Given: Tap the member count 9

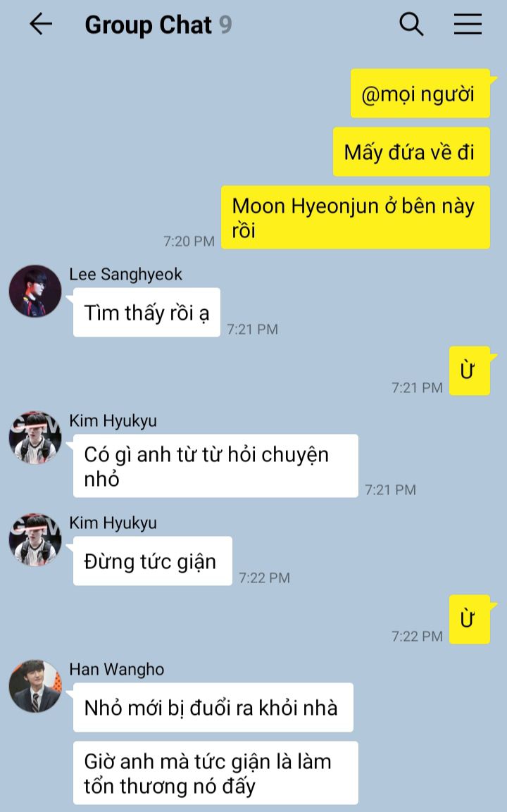Looking at the screenshot, I should pos(225,25).
